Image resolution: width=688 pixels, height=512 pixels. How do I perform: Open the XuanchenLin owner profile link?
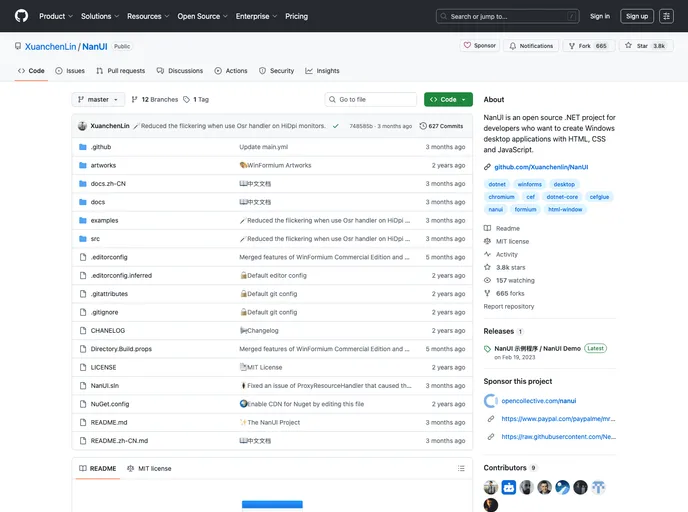coord(50,47)
